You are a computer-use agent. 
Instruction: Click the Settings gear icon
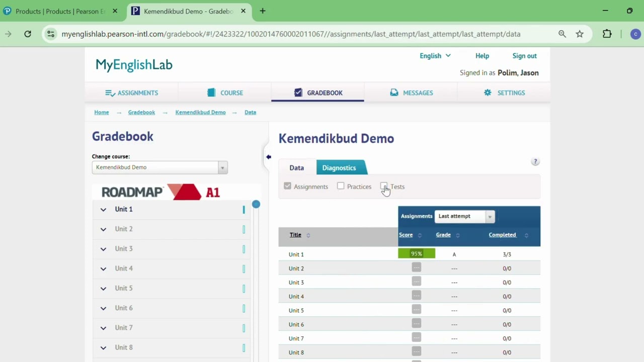pyautogui.click(x=488, y=93)
